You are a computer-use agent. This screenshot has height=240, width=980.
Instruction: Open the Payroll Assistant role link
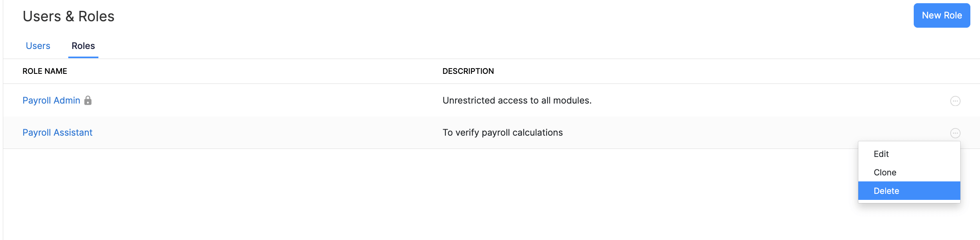click(57, 132)
